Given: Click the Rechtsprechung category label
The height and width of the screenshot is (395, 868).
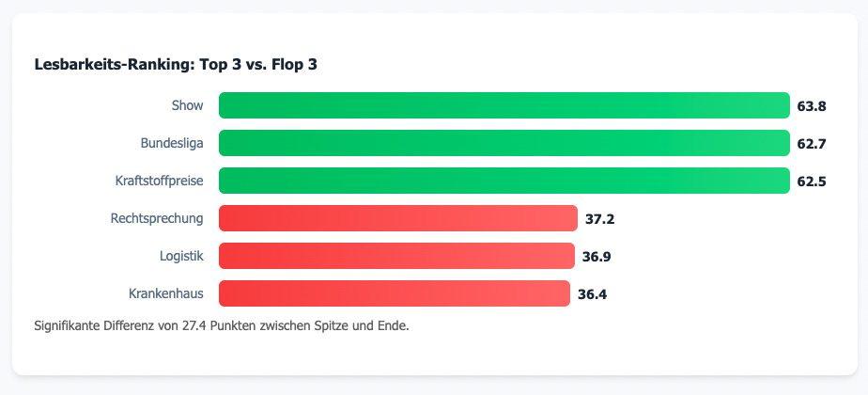Looking at the screenshot, I should tap(157, 218).
